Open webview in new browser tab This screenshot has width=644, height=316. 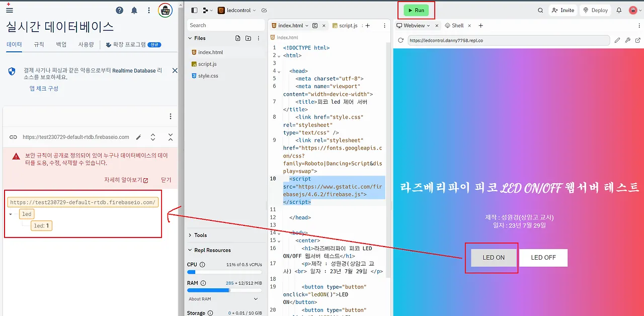638,40
